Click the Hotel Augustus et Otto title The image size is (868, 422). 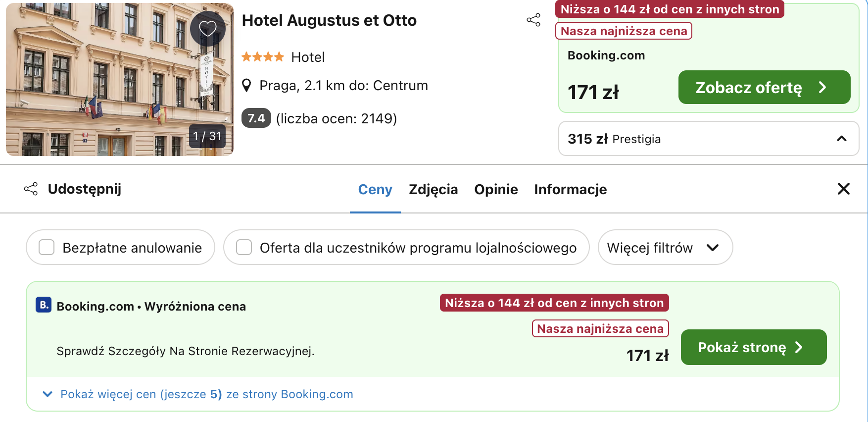pos(329,20)
